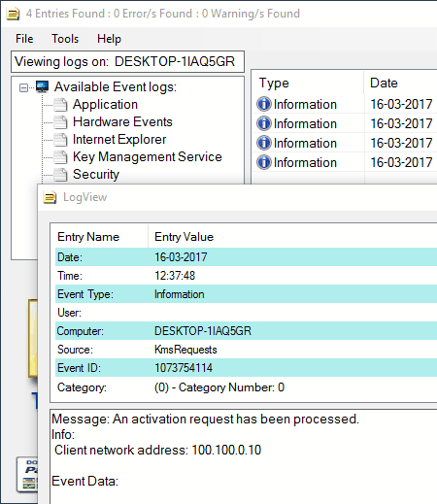This screenshot has width=437, height=504.
Task: Select the Time: 12:37:48 entry row
Action: click(x=246, y=276)
